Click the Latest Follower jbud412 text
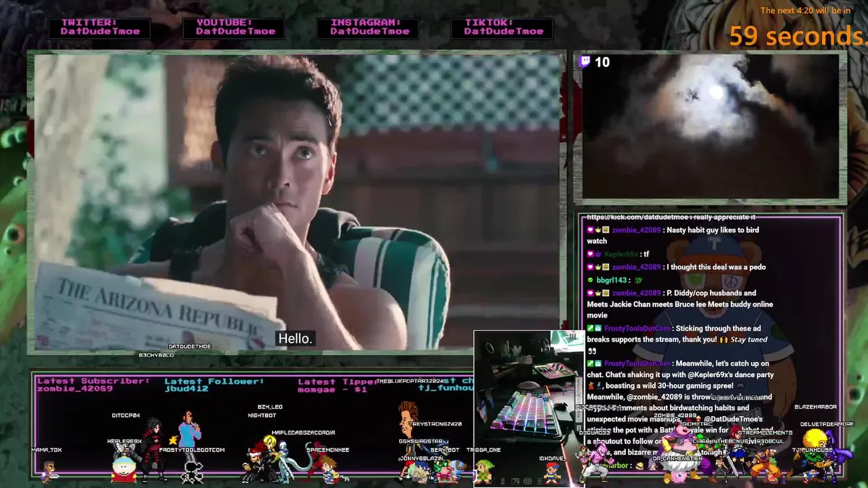Screen dimensions: 868x488 click(214, 384)
